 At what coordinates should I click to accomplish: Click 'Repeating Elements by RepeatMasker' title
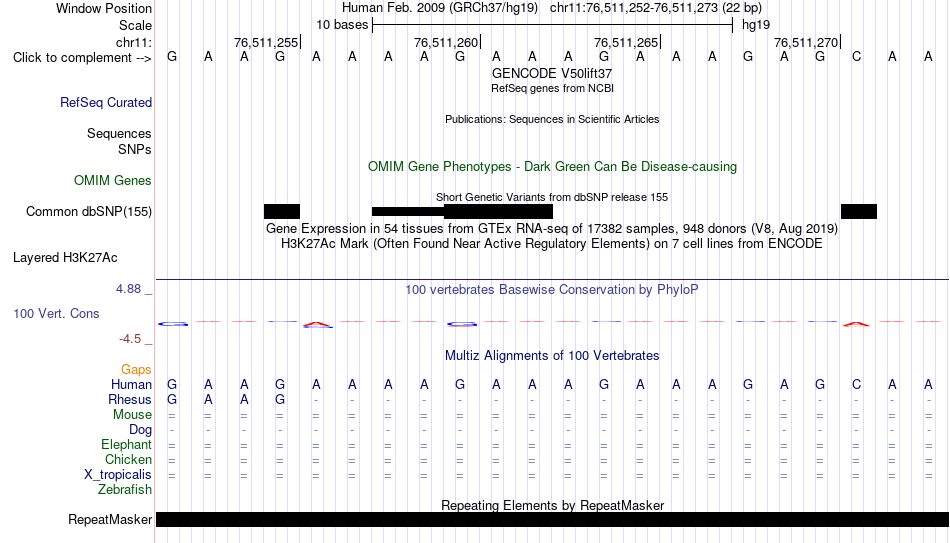553,505
